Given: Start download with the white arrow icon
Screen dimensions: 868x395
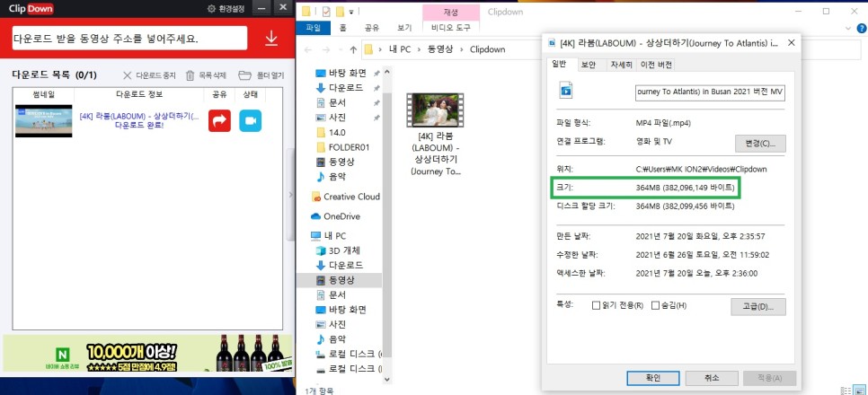Looking at the screenshot, I should (x=270, y=38).
